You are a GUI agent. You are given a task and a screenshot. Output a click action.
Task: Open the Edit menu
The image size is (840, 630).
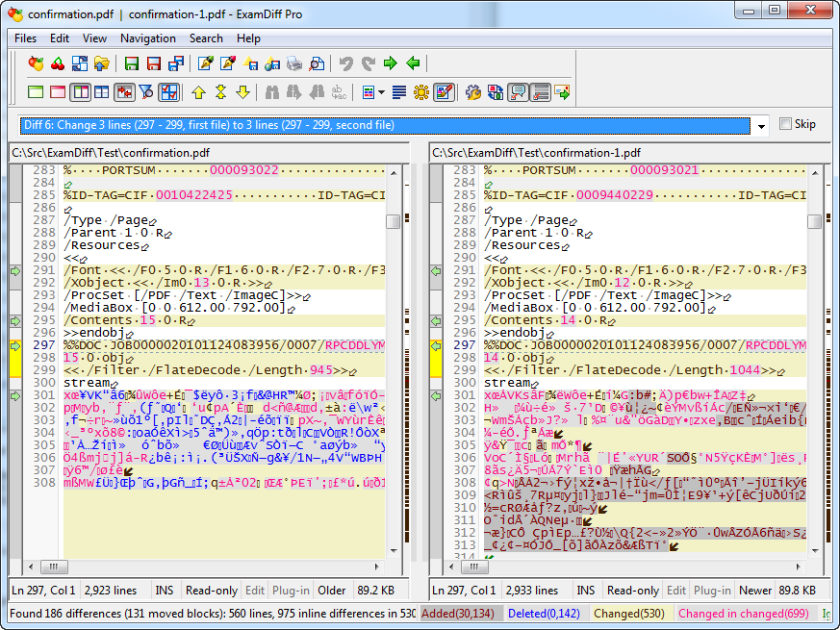pos(60,38)
